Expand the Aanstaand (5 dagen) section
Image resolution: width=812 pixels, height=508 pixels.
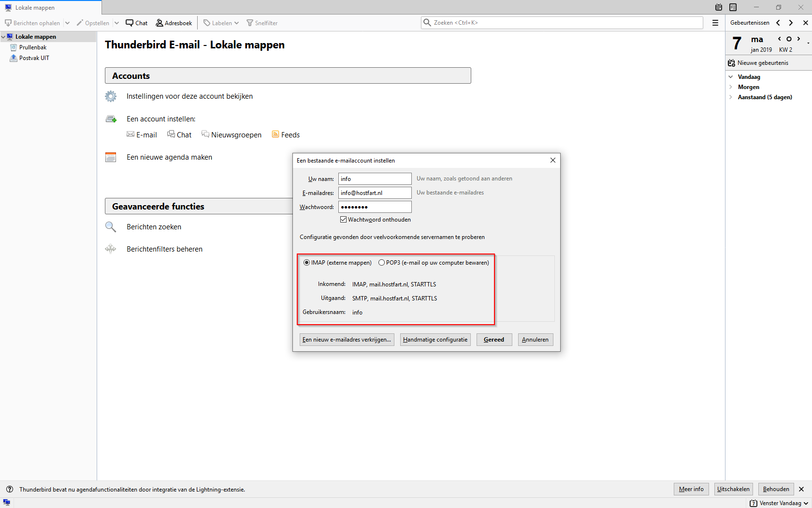[x=731, y=97]
